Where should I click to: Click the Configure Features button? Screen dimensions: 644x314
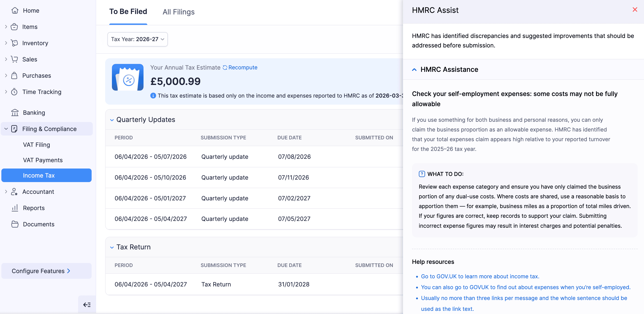click(46, 271)
